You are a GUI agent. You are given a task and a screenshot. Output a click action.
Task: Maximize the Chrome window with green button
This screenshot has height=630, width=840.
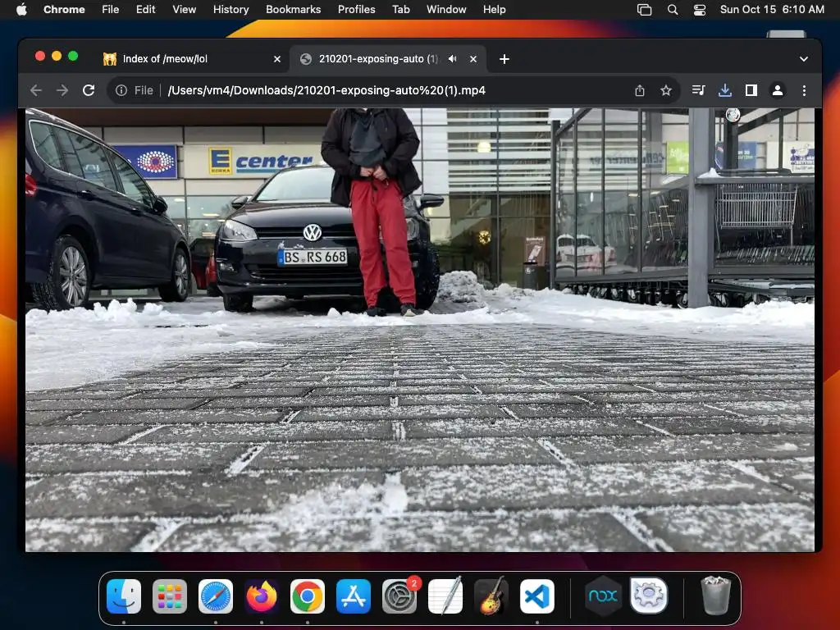point(73,57)
